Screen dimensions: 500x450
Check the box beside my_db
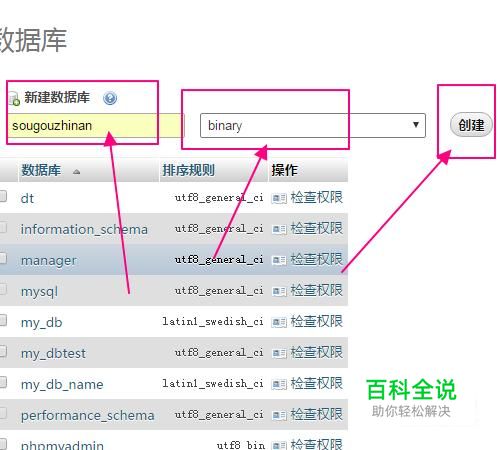tap(3, 320)
